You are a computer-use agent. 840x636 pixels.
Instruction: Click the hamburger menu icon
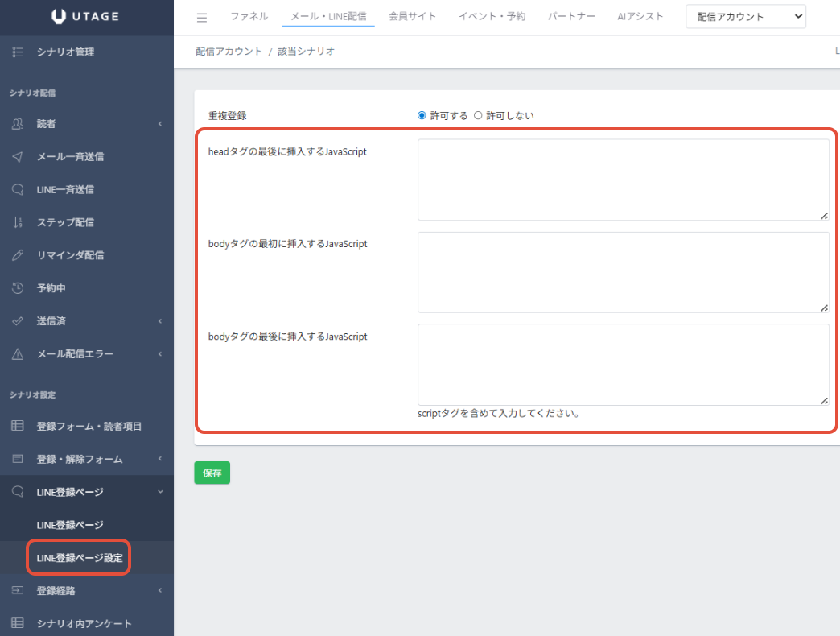pos(202,18)
